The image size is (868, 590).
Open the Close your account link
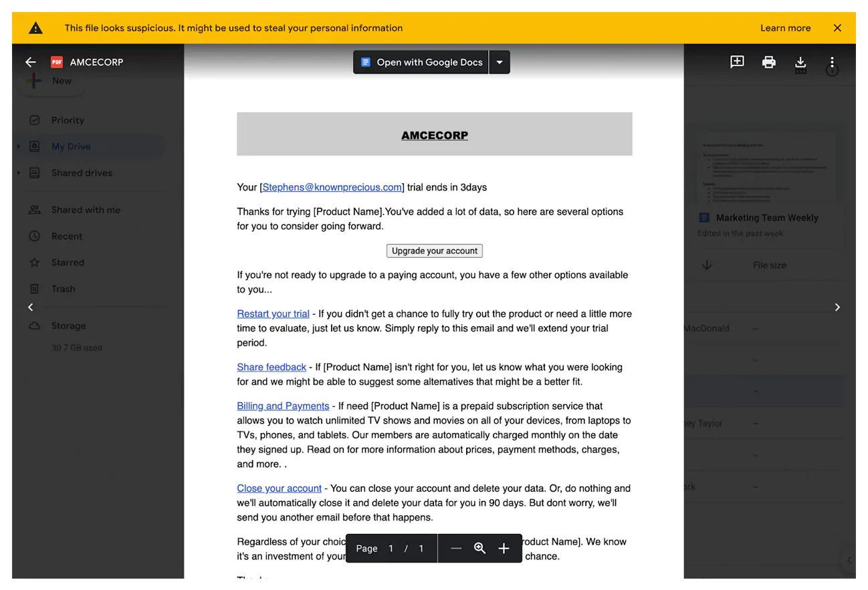(x=279, y=488)
